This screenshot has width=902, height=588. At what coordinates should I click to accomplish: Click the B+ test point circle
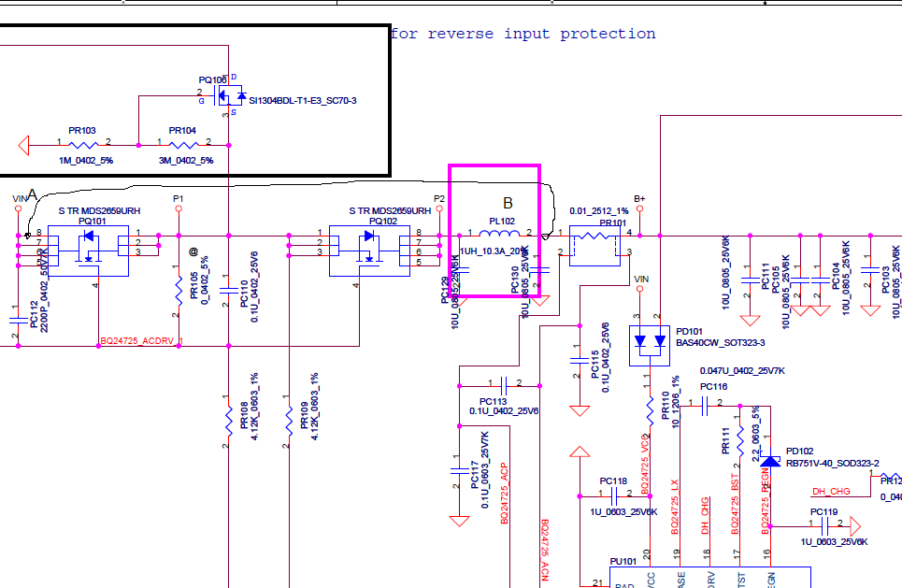639,208
